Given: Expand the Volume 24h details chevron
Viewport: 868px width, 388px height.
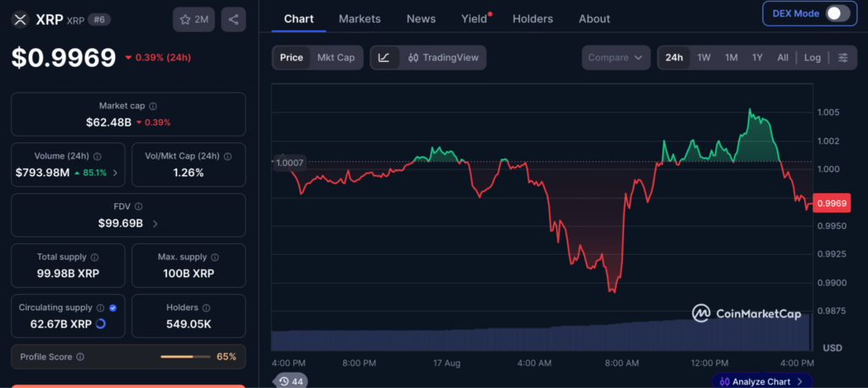Looking at the screenshot, I should pyautogui.click(x=115, y=173).
